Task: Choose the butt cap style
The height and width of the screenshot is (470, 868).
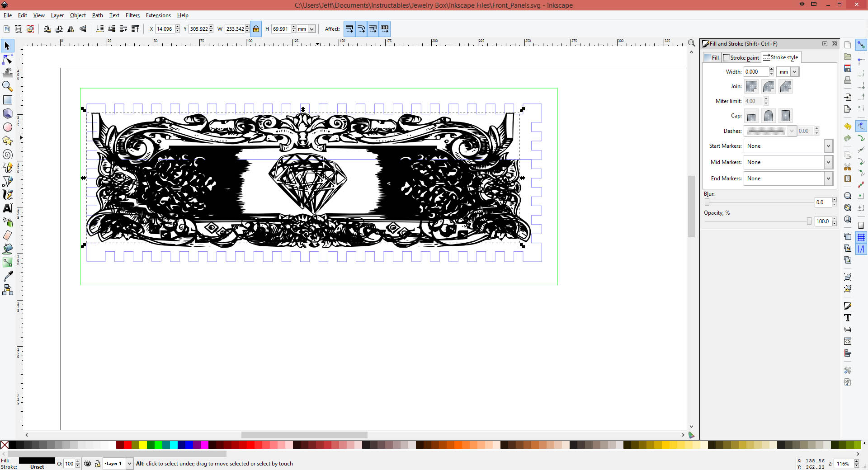Action: [x=751, y=116]
